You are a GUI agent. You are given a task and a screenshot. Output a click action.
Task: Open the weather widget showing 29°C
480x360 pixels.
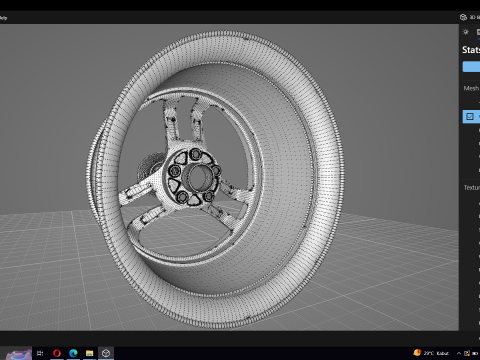pyautogui.click(x=431, y=353)
